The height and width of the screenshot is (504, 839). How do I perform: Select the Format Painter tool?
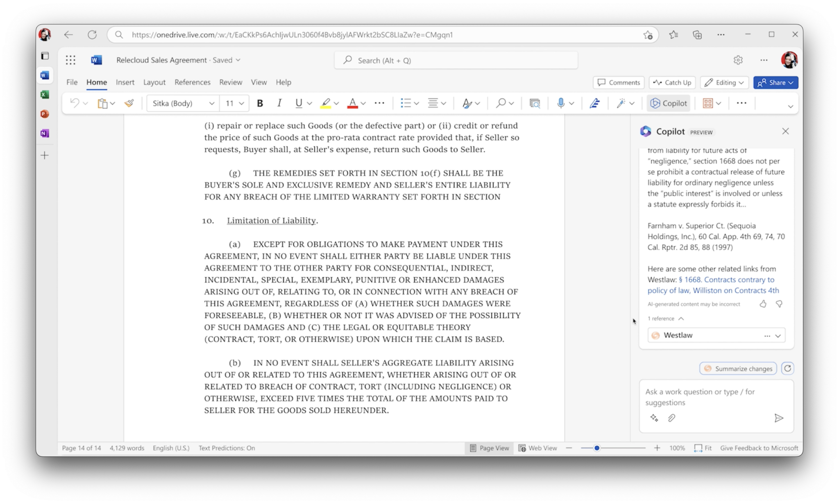(129, 103)
